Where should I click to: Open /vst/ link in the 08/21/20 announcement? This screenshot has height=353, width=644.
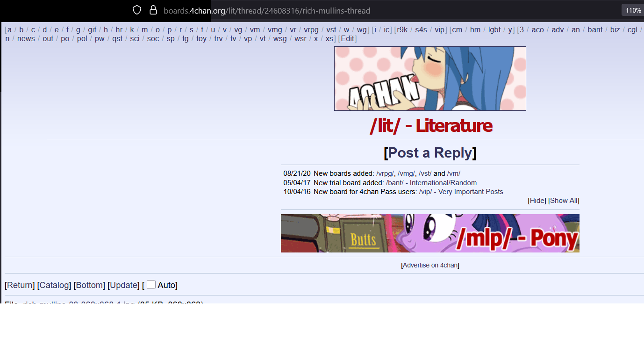click(425, 173)
